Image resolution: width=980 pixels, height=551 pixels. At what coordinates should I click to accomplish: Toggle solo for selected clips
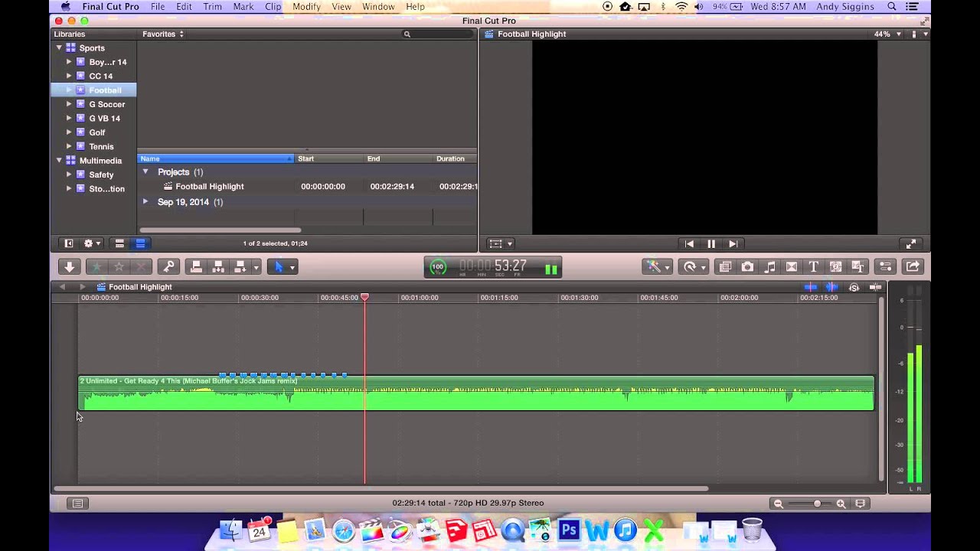coord(854,287)
